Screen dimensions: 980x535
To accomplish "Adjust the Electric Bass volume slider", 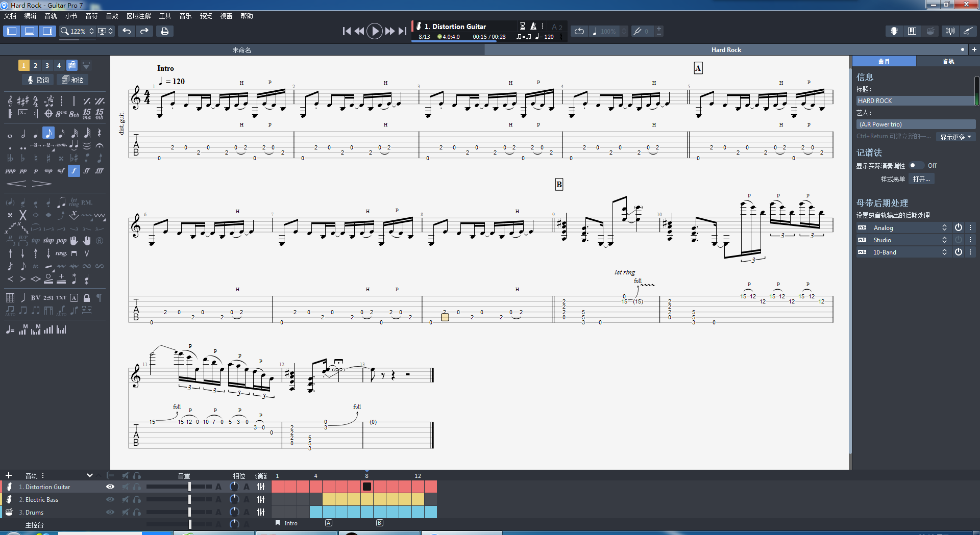I will pyautogui.click(x=189, y=499).
